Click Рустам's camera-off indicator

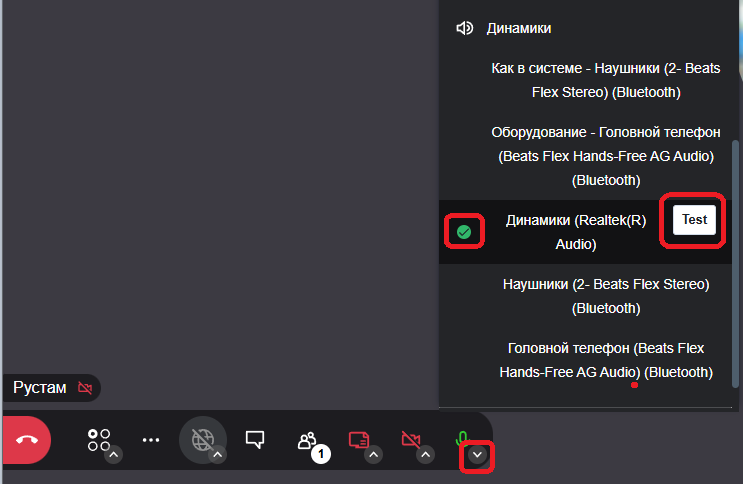(x=85, y=388)
